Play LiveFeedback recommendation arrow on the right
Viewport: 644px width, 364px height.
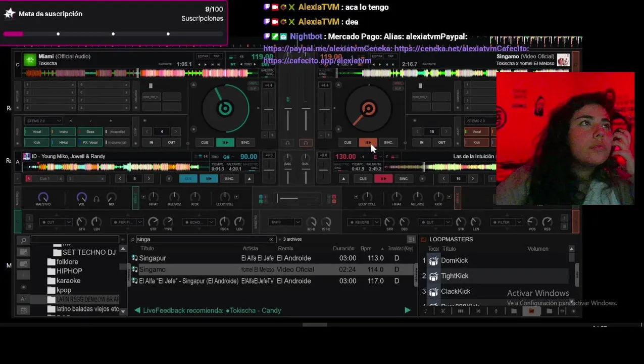pyautogui.click(x=408, y=310)
